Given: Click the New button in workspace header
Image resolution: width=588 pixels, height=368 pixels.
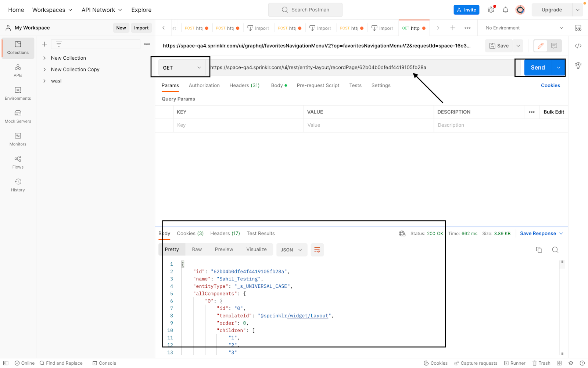Looking at the screenshot, I should (121, 28).
